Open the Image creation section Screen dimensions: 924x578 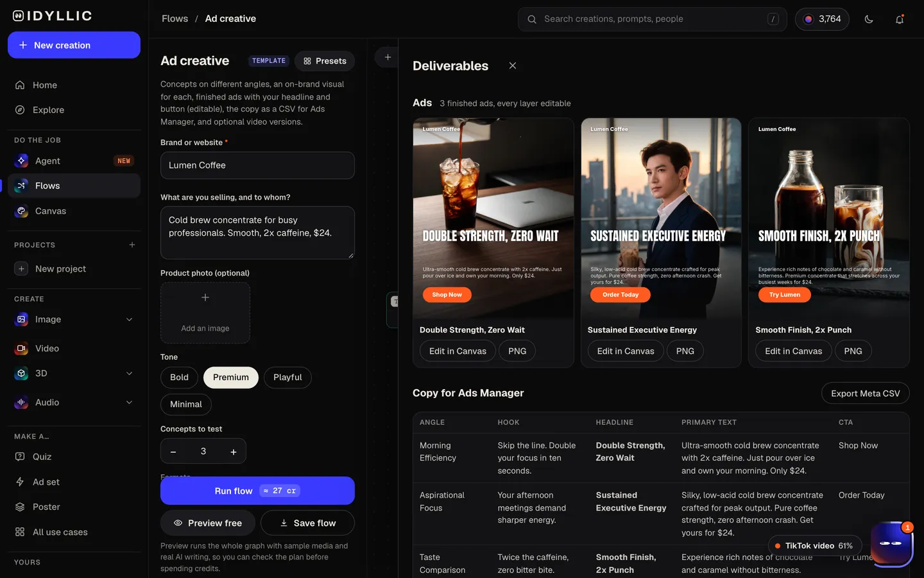pyautogui.click(x=48, y=319)
